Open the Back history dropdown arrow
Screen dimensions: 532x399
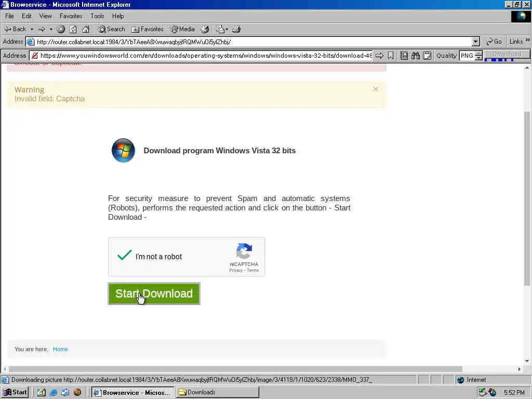[32, 29]
